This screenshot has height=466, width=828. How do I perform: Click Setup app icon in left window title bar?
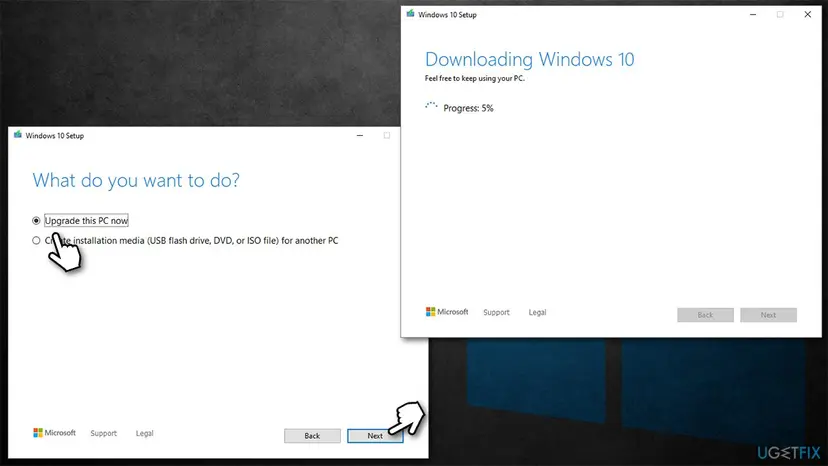click(x=18, y=135)
